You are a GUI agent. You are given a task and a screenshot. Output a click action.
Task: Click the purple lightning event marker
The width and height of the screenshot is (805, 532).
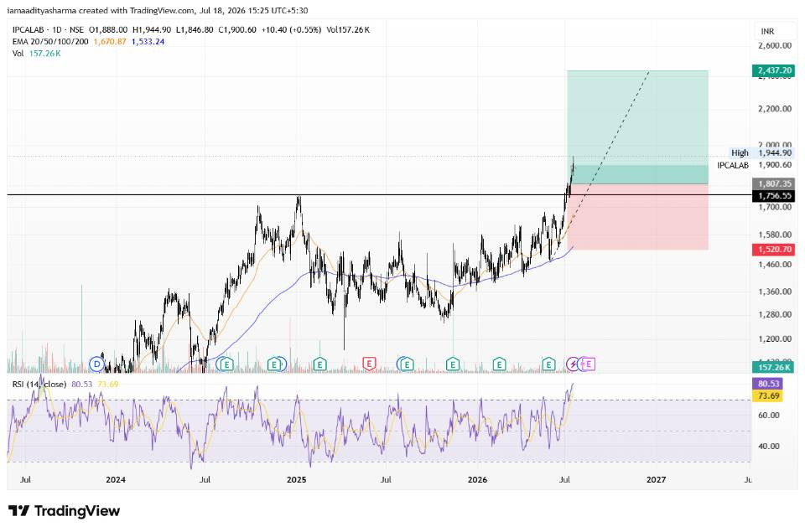click(573, 364)
